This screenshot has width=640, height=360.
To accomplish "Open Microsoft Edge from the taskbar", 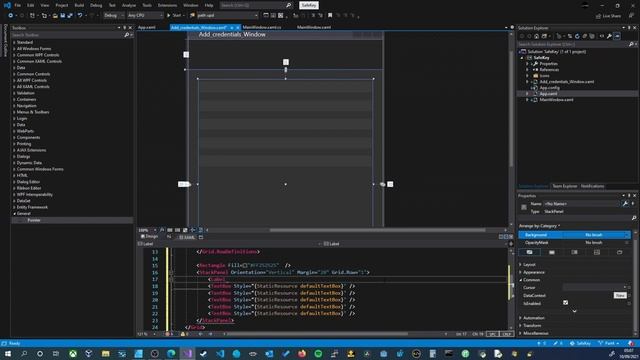I will pyautogui.click(x=171, y=353).
